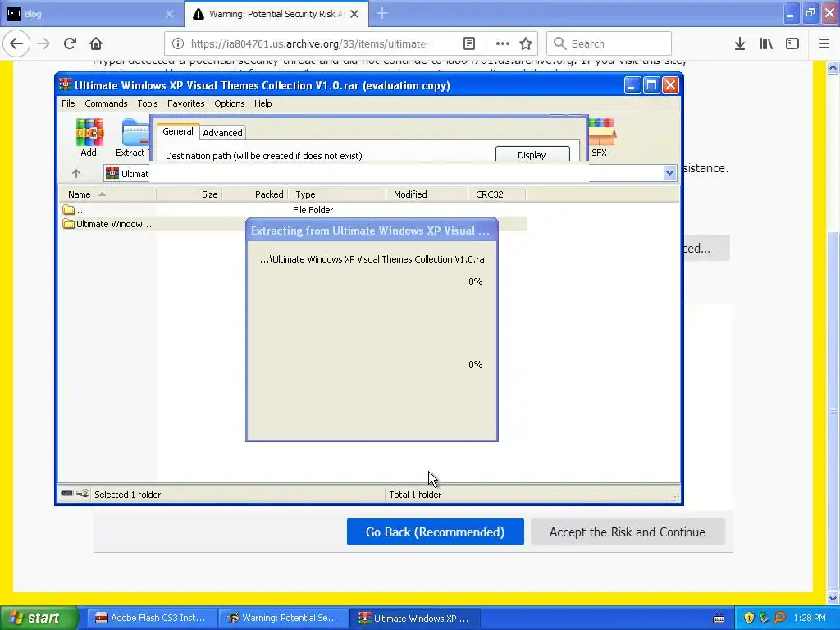Click the page scrollbar up arrow

tap(833, 67)
